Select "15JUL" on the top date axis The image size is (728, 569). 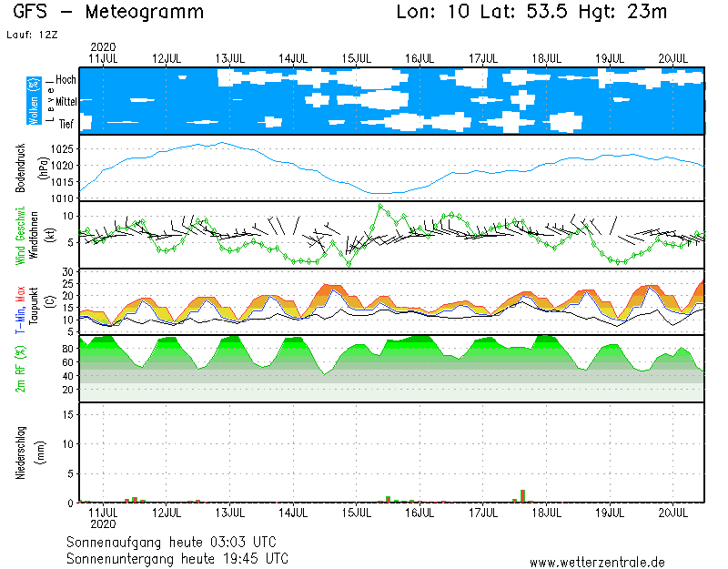pos(357,59)
